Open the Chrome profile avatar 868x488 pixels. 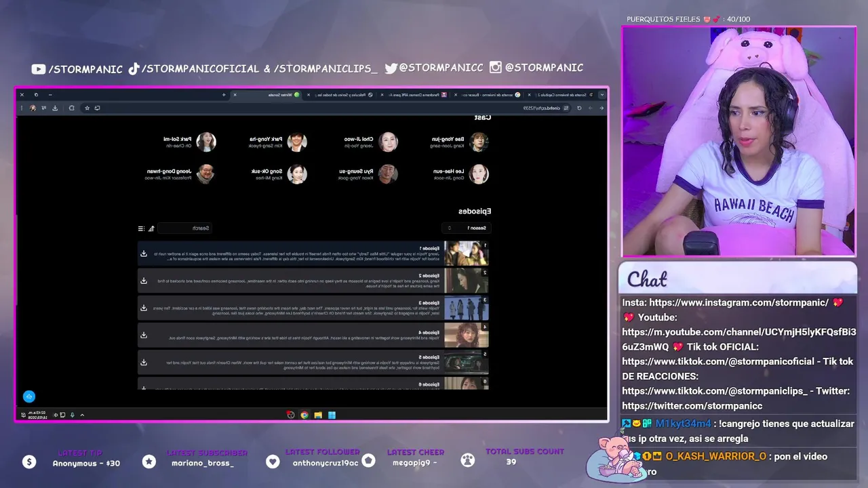pos(33,108)
